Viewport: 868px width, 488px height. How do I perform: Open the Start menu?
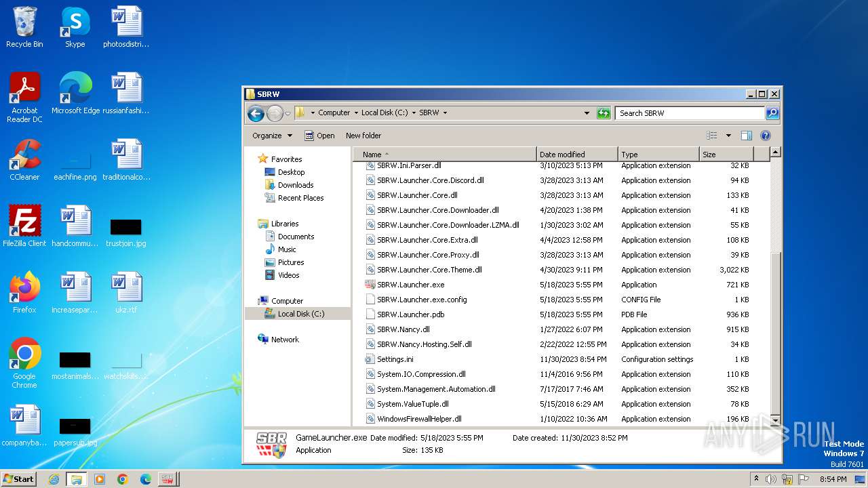(18, 479)
